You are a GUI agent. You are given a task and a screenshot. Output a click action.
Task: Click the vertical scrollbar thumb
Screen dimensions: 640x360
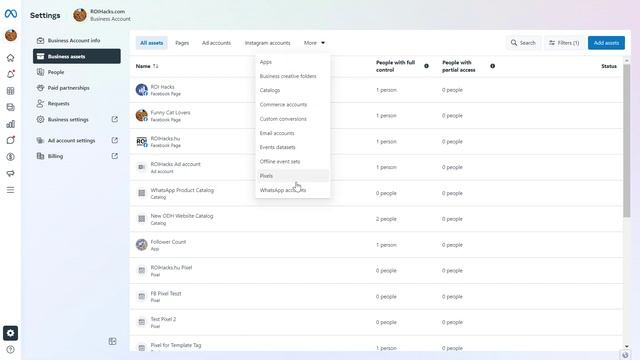click(x=627, y=140)
